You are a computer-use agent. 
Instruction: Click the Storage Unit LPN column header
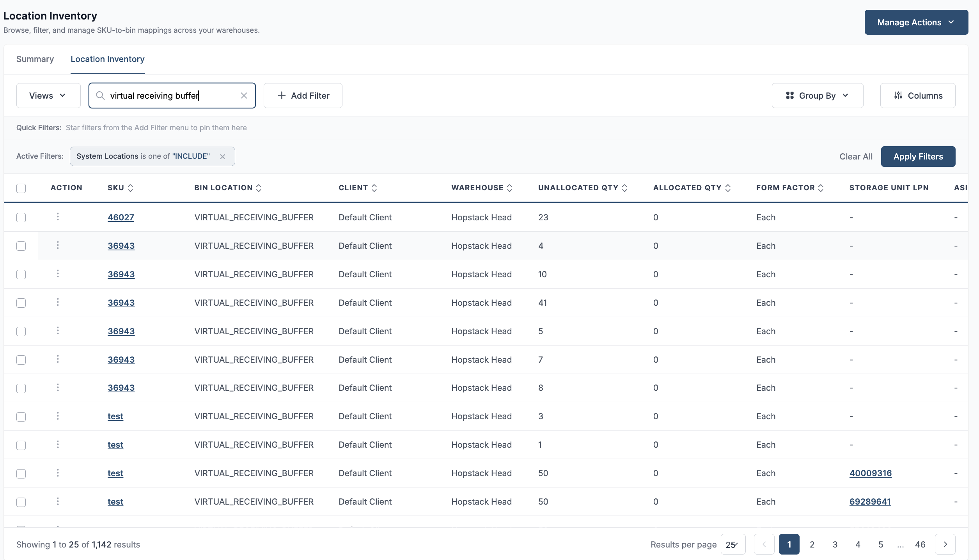889,188
